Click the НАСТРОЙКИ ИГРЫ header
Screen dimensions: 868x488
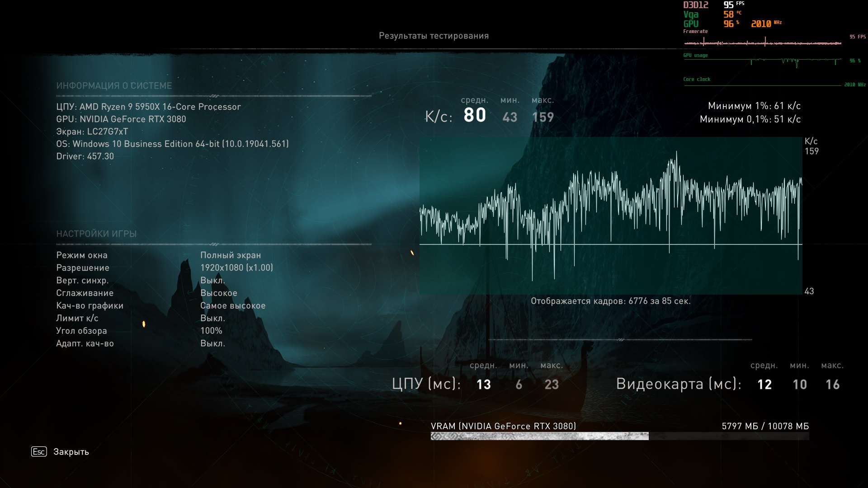[96, 234]
